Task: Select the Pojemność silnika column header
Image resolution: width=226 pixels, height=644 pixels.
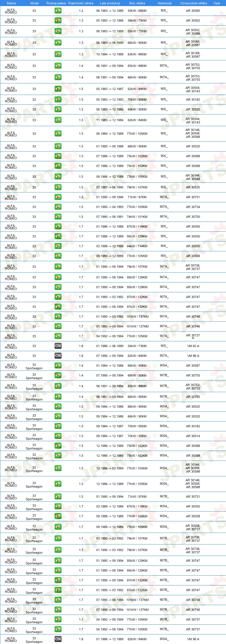Action: pos(81,3)
